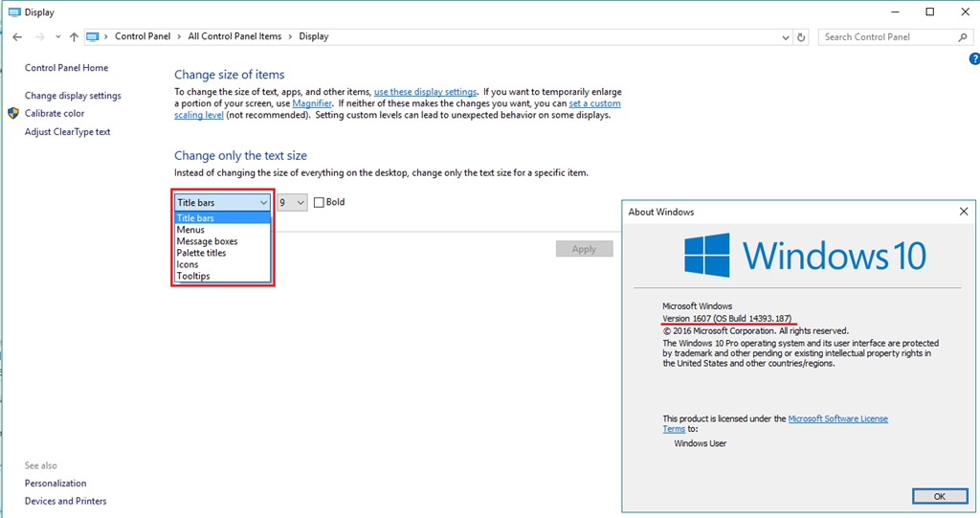Open Control Panel Home
Viewport: 980px width, 518px height.
tap(66, 68)
